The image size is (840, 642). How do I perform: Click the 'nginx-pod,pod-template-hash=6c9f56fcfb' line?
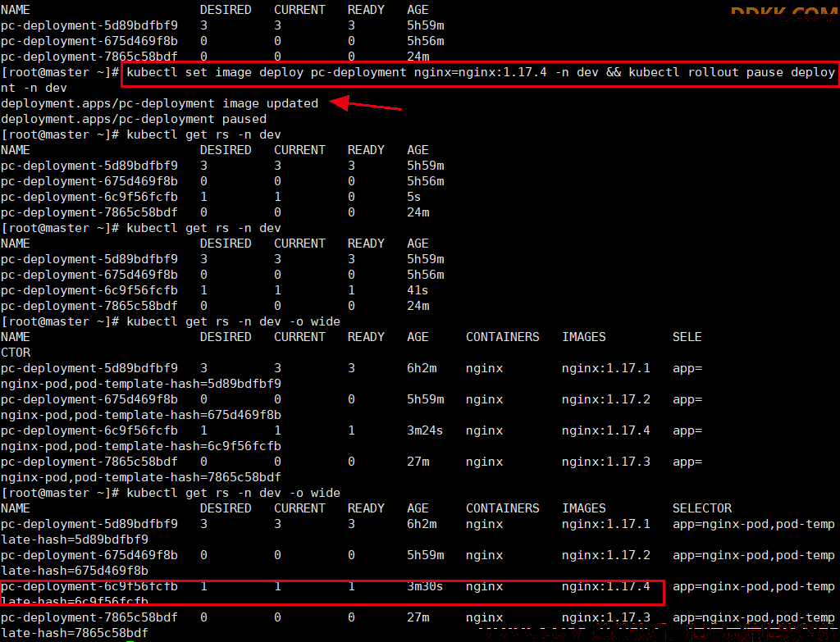click(141, 446)
